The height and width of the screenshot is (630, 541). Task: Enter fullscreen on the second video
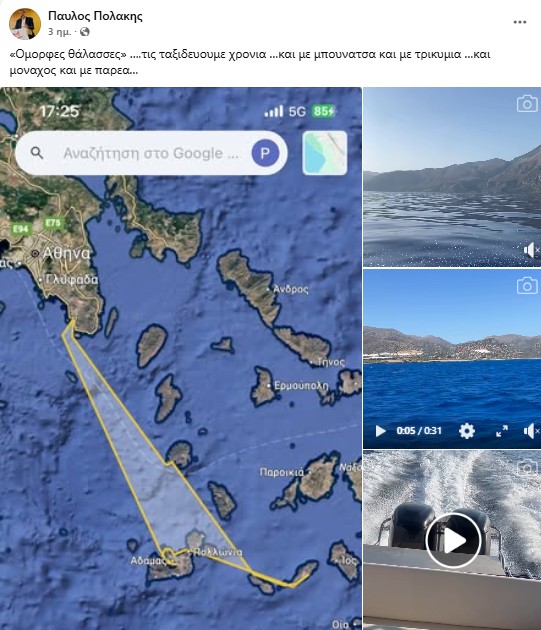tap(502, 431)
